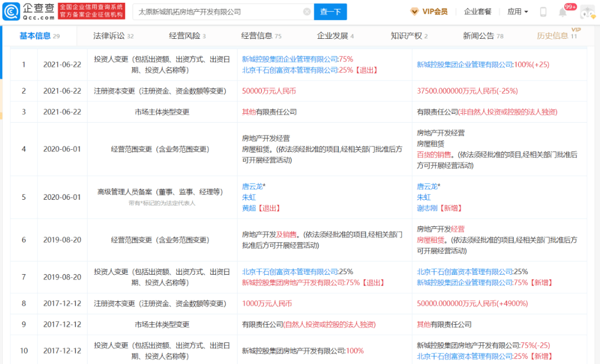This screenshot has width=600, height=364.
Task: Open 黄超 退出 link
Action: coord(262,208)
